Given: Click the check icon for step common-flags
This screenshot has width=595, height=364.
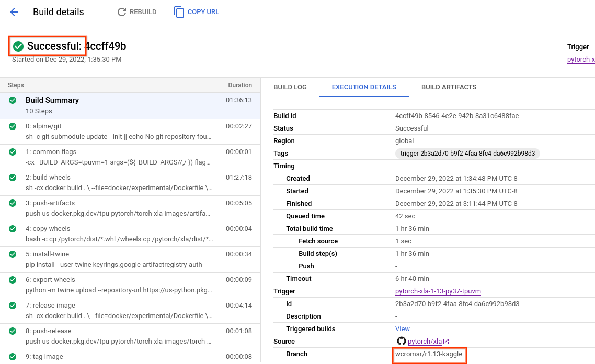Looking at the screenshot, I should tap(13, 151).
